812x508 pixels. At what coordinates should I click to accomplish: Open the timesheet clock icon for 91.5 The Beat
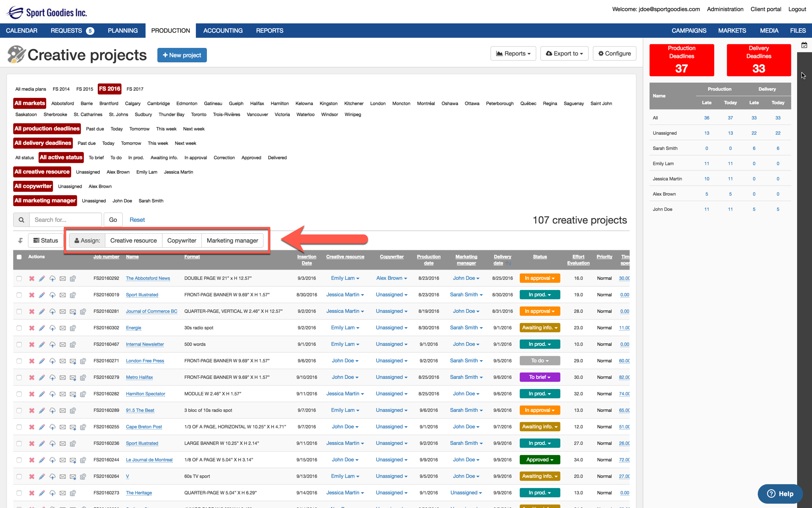[73, 411]
